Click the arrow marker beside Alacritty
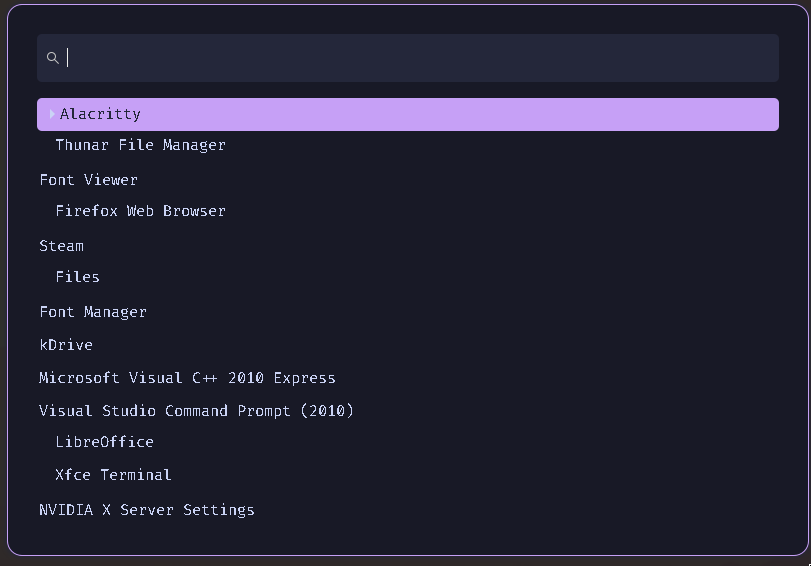The width and height of the screenshot is (811, 566). point(52,114)
